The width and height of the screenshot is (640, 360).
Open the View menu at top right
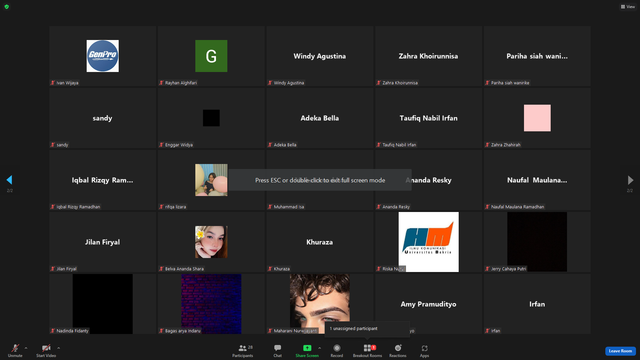[628, 7]
